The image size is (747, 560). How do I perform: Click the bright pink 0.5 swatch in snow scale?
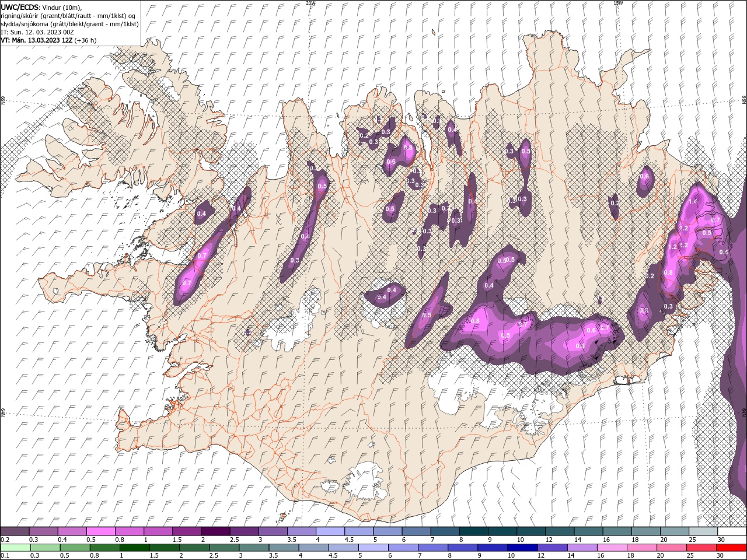coord(101,531)
